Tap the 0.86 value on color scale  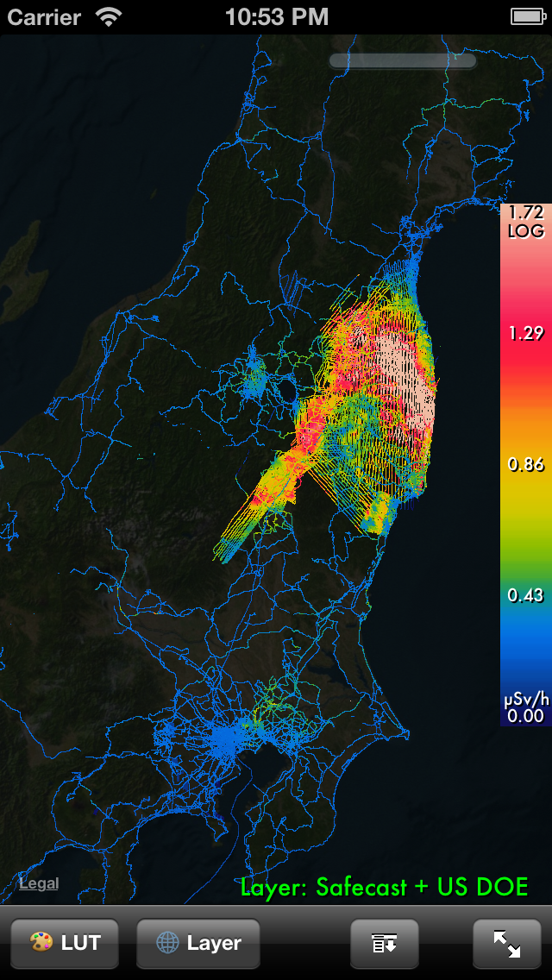[x=526, y=464]
